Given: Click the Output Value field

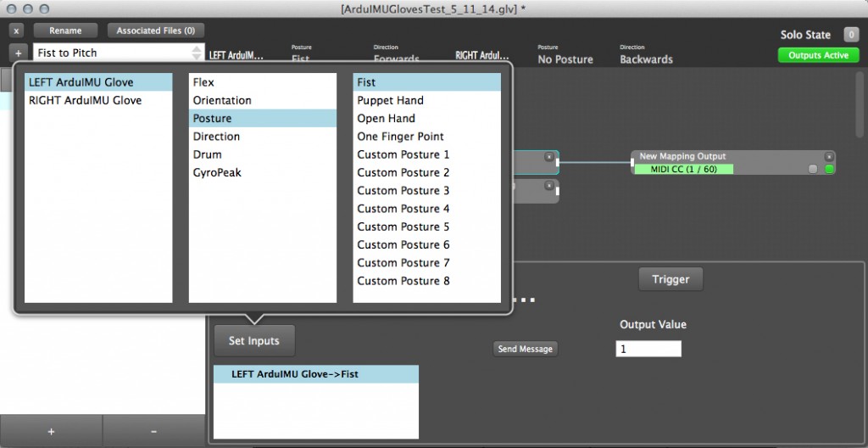Looking at the screenshot, I should [648, 349].
